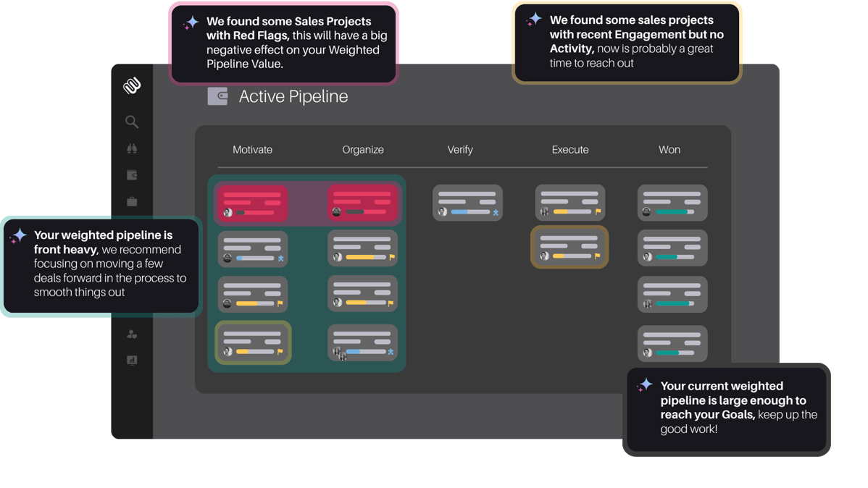The image size is (868, 488).
Task: Click progress bar on top Won card
Action: tap(674, 212)
